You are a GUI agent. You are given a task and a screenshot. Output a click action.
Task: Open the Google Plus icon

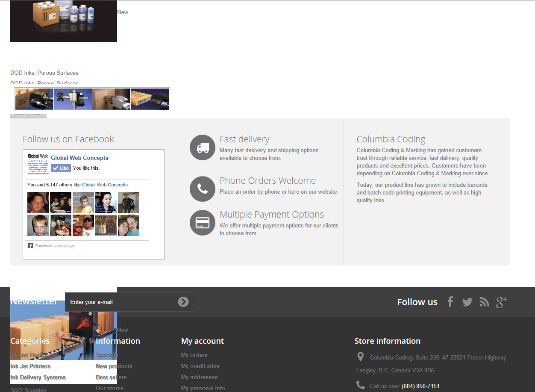[502, 302]
